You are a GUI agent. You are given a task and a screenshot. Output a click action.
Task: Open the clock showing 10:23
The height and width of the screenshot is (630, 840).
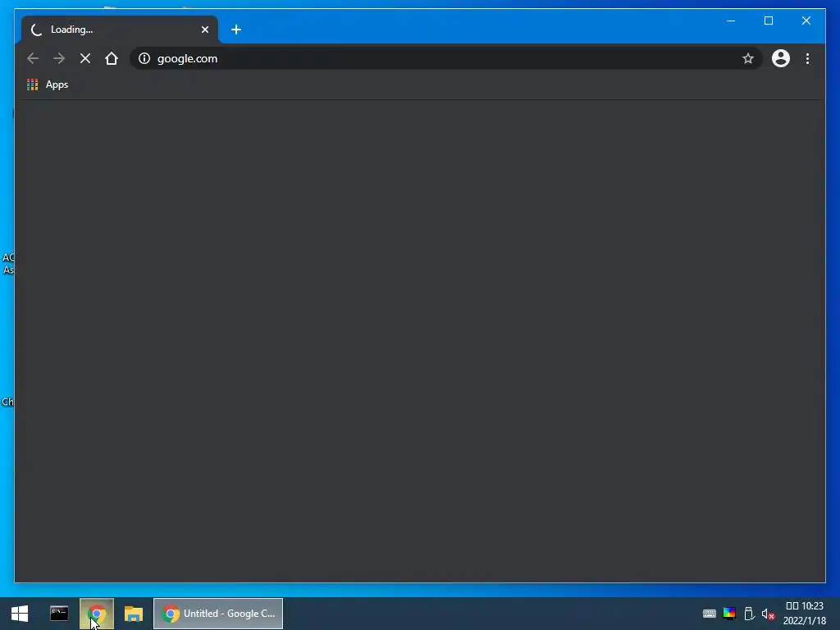pyautogui.click(x=805, y=614)
